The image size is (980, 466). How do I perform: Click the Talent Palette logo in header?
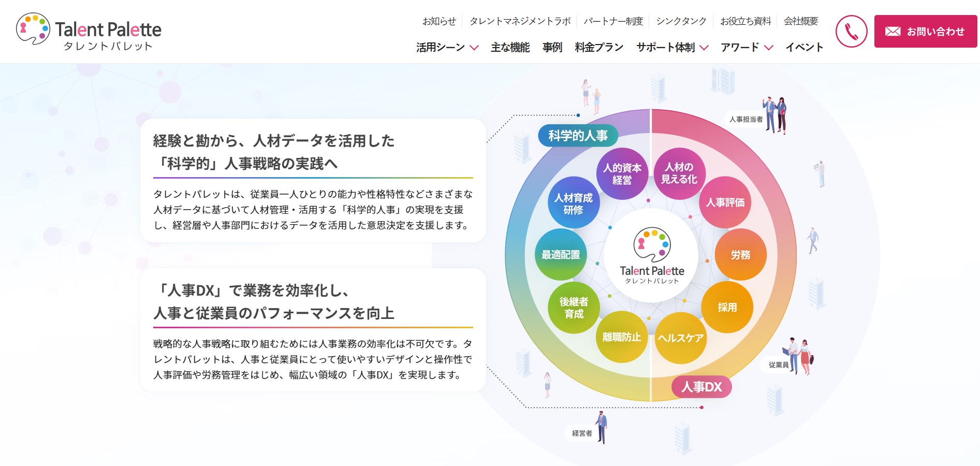[x=89, y=31]
